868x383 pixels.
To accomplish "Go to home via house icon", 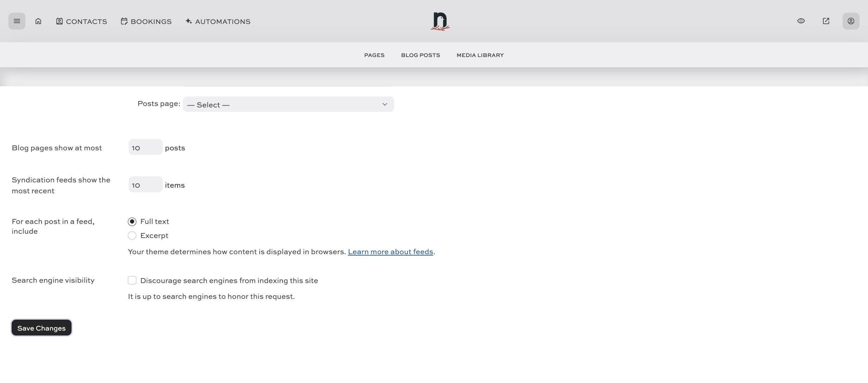I will tap(38, 21).
